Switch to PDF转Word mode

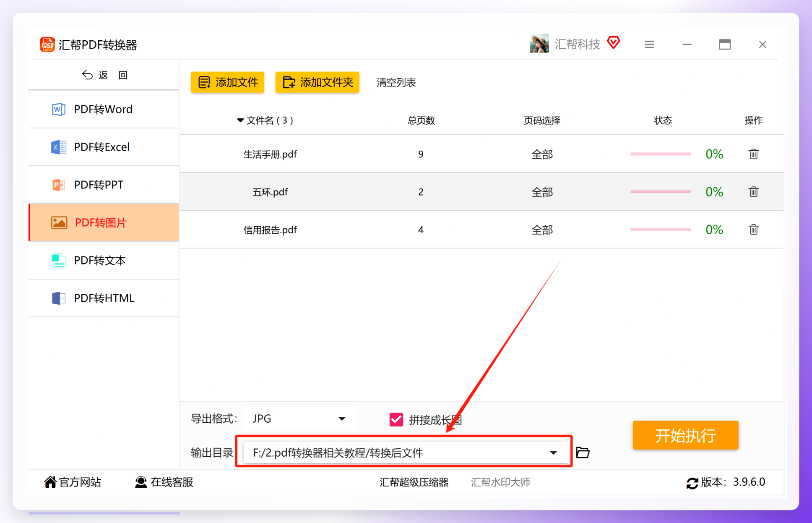pos(104,109)
